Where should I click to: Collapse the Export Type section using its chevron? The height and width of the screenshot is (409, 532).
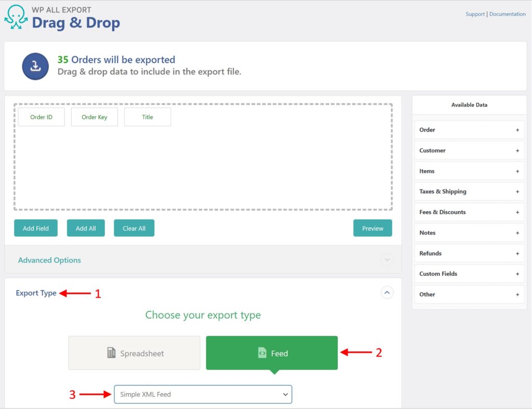point(387,293)
